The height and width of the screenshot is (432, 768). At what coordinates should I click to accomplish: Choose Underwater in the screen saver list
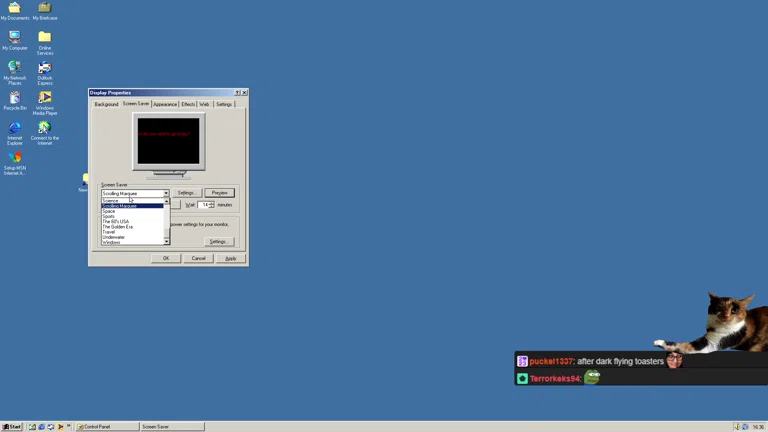113,237
